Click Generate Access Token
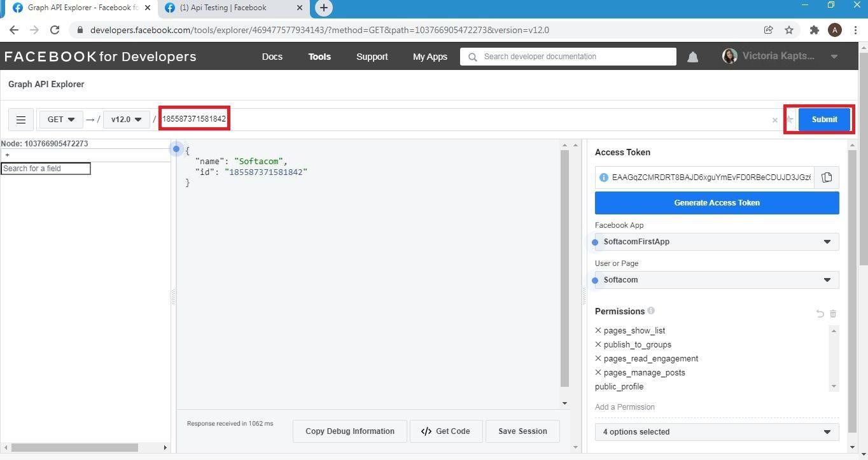Viewport: 868px width, 460px height. point(717,203)
